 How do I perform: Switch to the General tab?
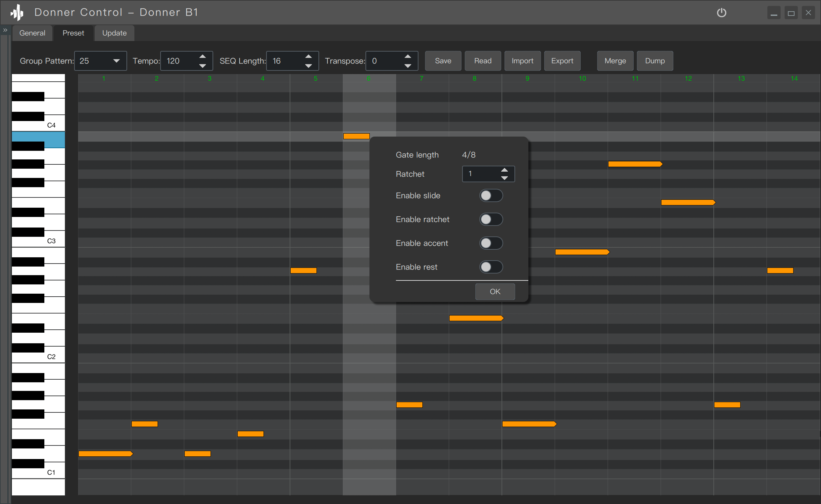(x=32, y=33)
